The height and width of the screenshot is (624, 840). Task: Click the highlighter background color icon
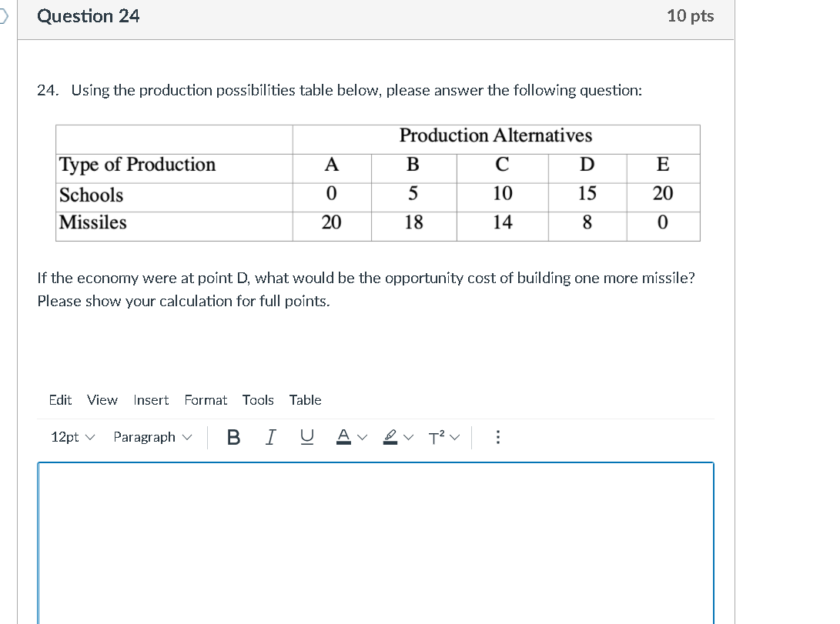click(x=391, y=437)
